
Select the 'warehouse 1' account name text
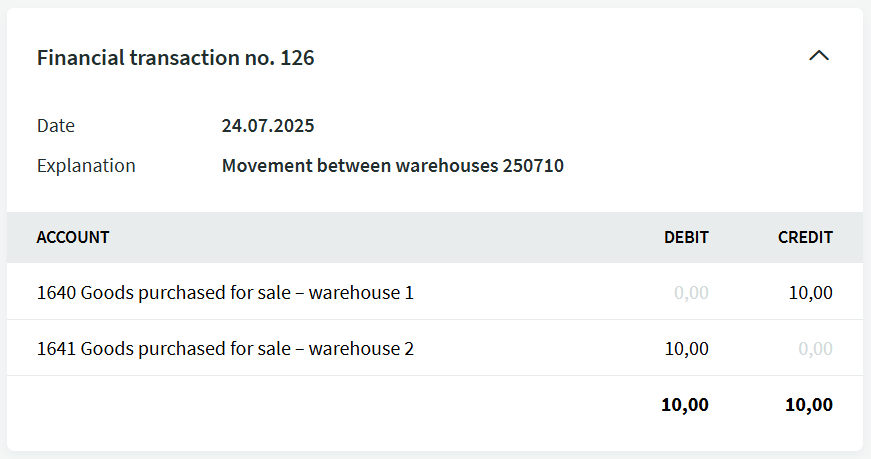click(361, 293)
